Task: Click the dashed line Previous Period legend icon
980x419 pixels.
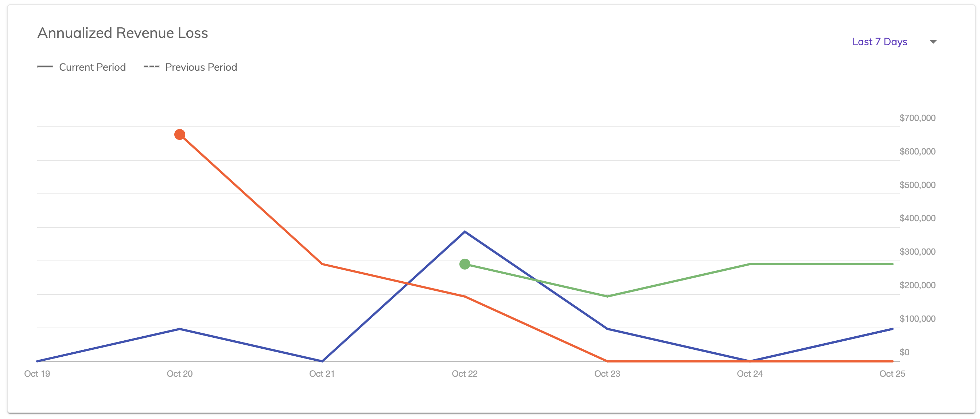Action: pos(151,67)
